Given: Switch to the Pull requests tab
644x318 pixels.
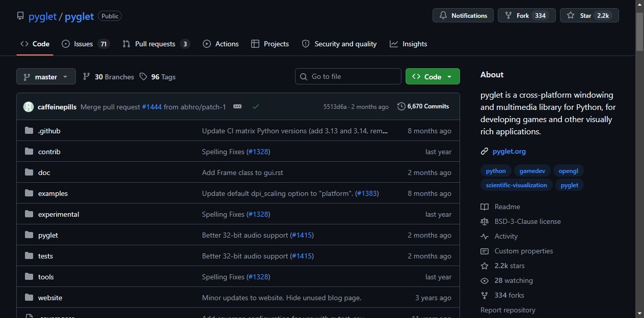Looking at the screenshot, I should [156, 44].
